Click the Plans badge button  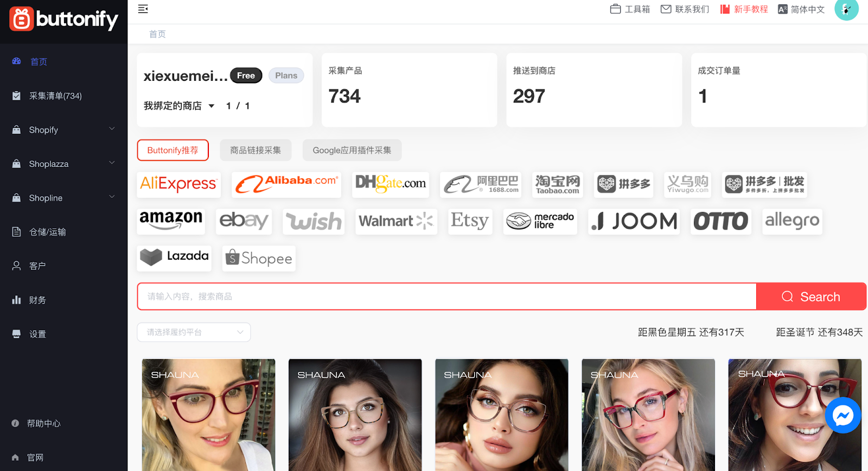point(286,76)
